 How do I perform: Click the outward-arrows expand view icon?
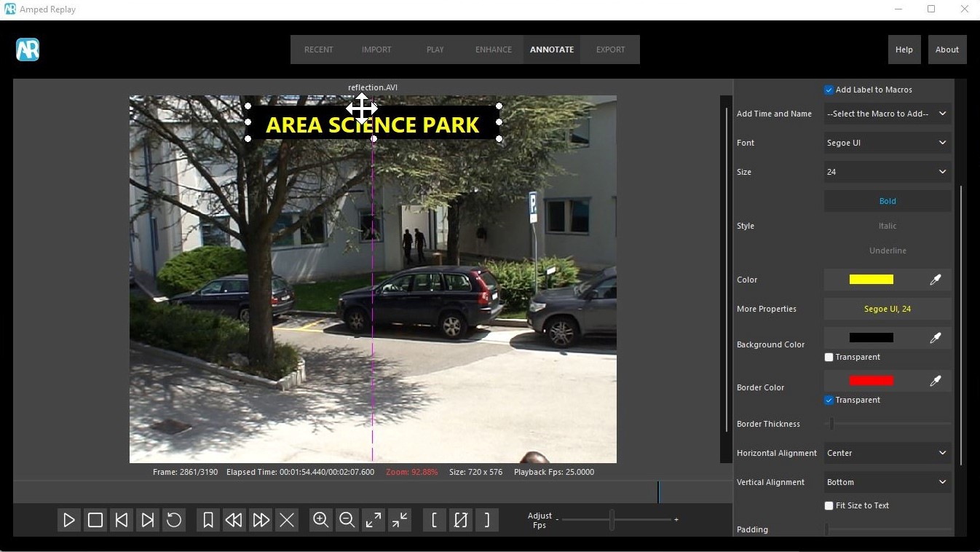click(374, 520)
